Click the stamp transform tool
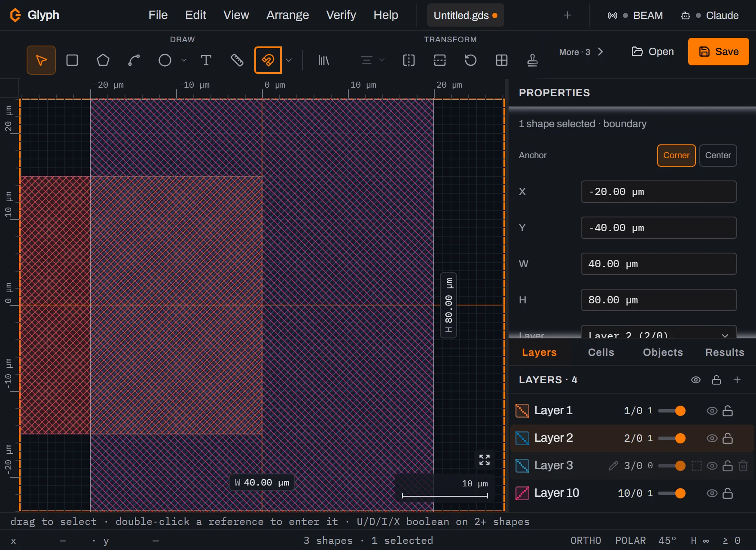The width and height of the screenshot is (756, 550). click(x=533, y=60)
